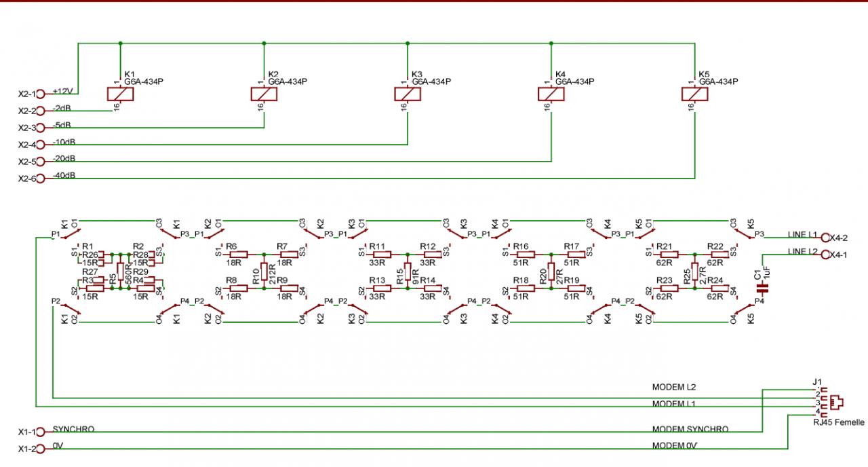This screenshot has height=467, width=868.
Task: Select resistor R6 symbol
Action: [x=239, y=255]
